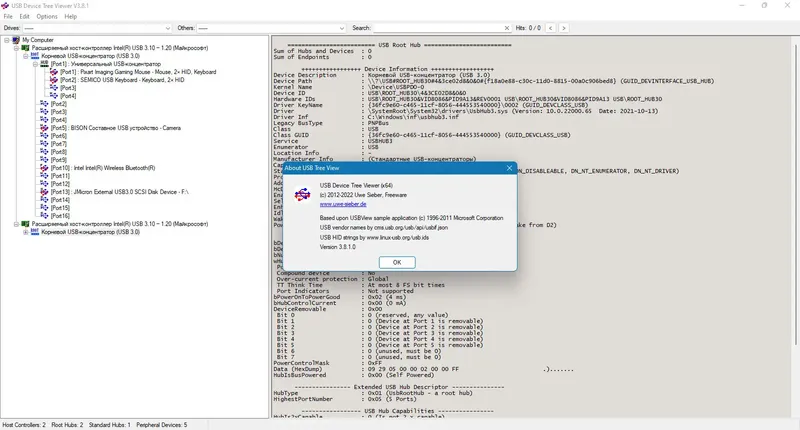800x430 pixels.
Task: Click the My Computer icon in the tree
Action: pyautogui.click(x=16, y=40)
